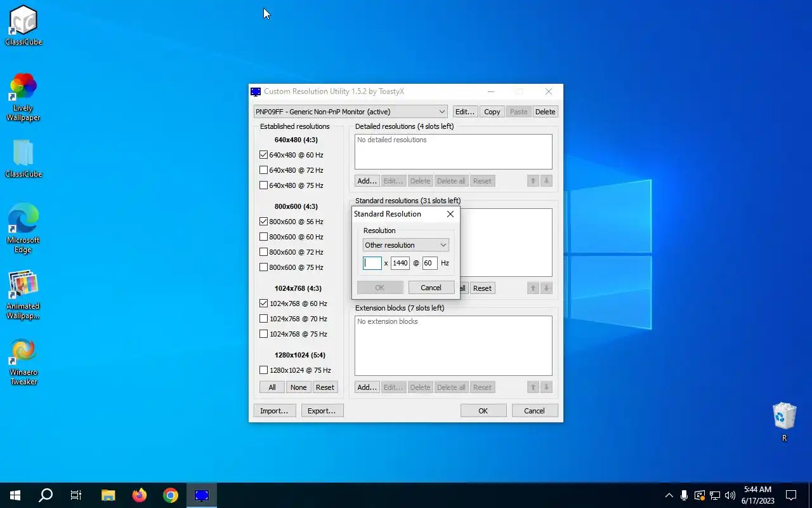
Task: Show hidden system tray icons
Action: (x=669, y=495)
